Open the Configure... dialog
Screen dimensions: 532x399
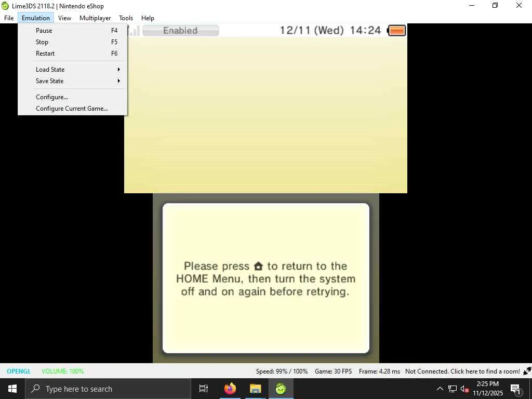pos(73,97)
